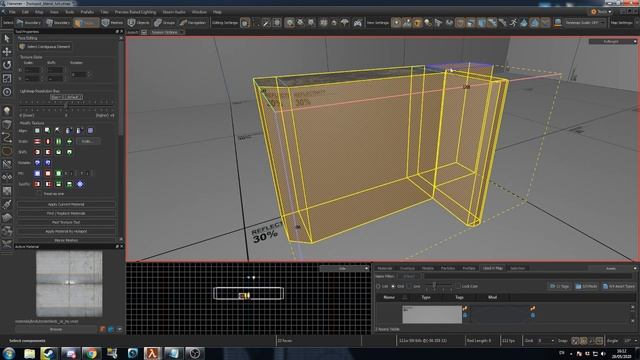Click Apply Material by Hotspot button
Viewport: 640px width, 360px height.
66,231
